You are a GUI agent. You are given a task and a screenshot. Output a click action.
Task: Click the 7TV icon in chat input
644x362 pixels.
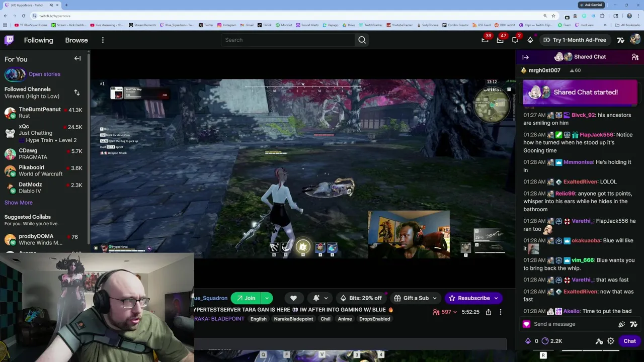click(633, 324)
